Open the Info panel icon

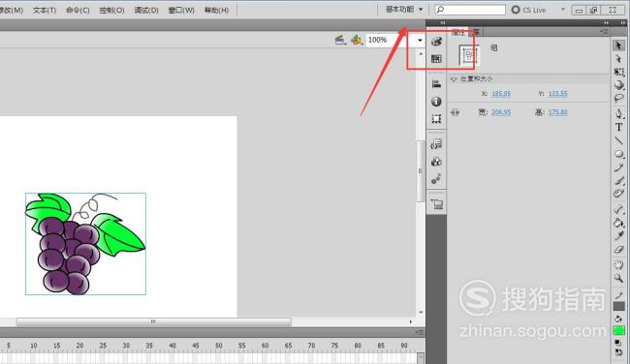point(436,102)
